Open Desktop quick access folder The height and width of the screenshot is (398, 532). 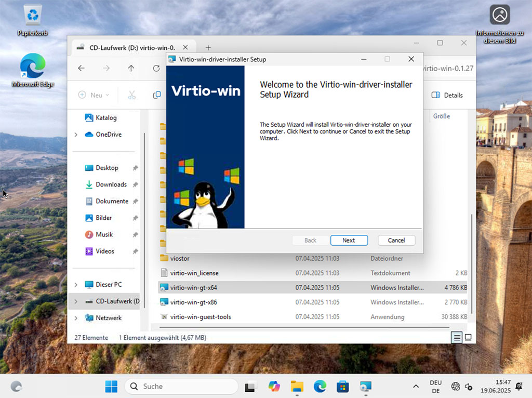pos(107,168)
